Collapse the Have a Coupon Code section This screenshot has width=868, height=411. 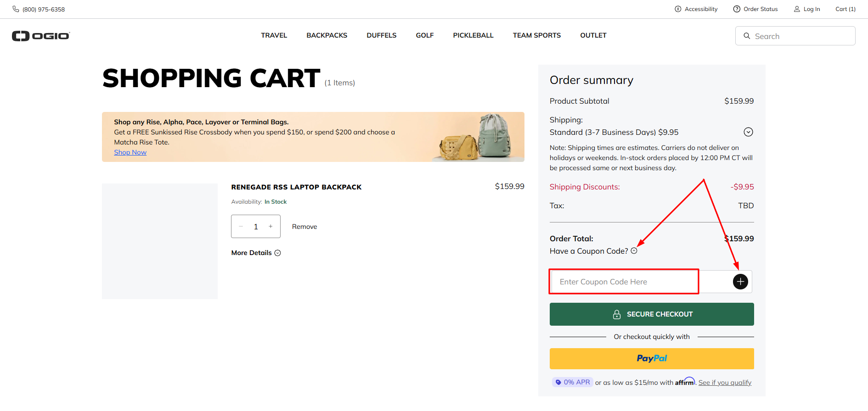(x=634, y=251)
